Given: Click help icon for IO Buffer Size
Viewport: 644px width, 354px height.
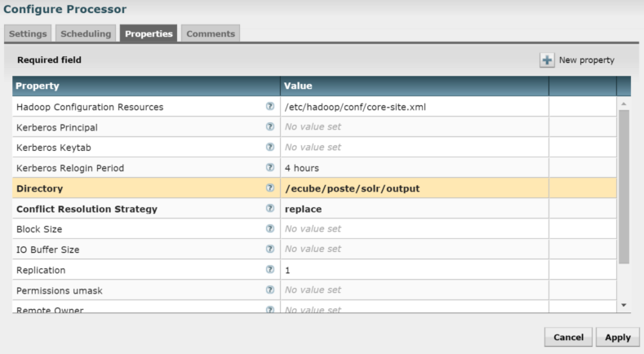Looking at the screenshot, I should click(269, 250).
